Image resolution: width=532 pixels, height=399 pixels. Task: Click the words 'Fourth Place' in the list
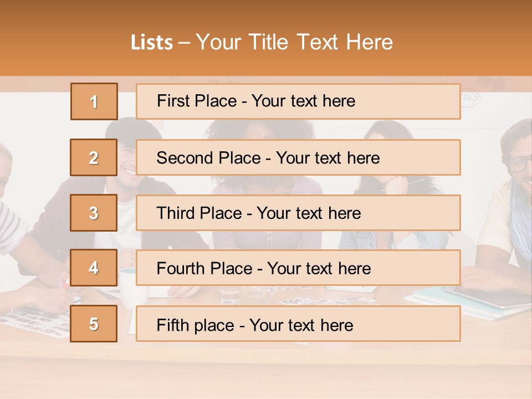tap(204, 268)
